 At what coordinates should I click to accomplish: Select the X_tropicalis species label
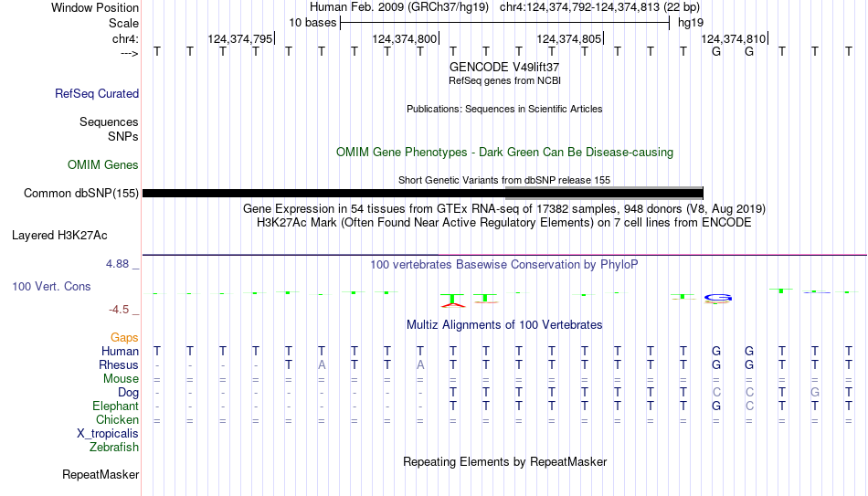[x=108, y=434]
